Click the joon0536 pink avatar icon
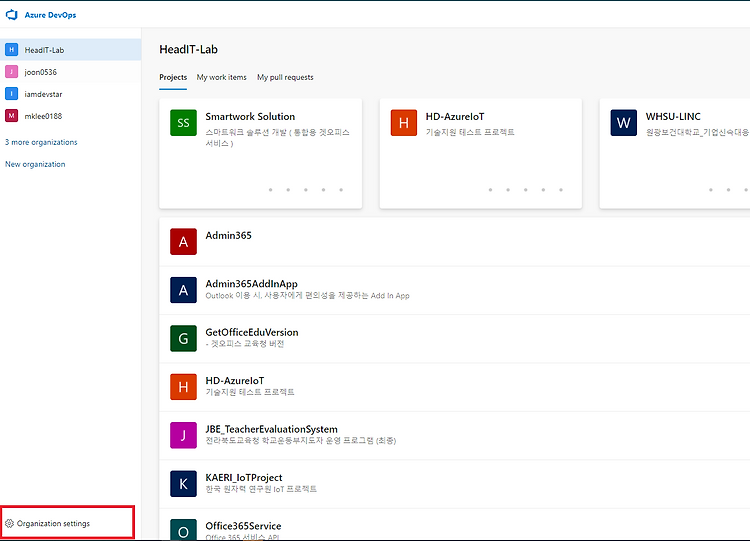750x541 pixels. (11, 72)
